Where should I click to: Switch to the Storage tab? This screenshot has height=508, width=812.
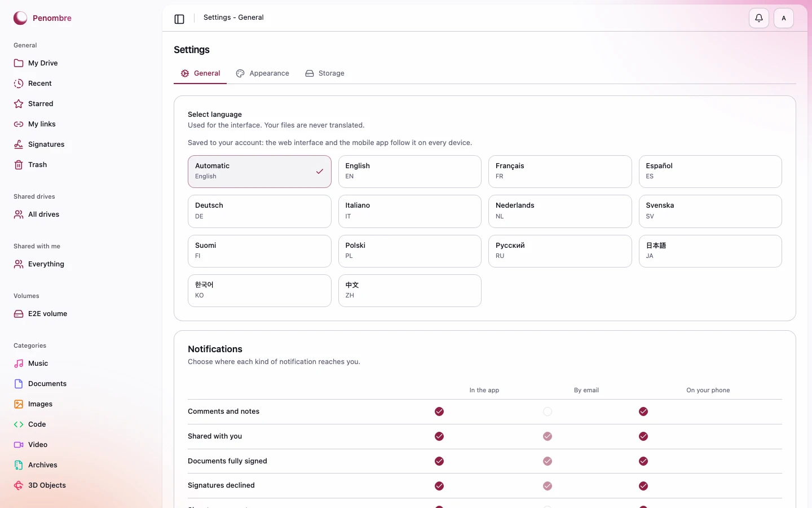coord(325,73)
